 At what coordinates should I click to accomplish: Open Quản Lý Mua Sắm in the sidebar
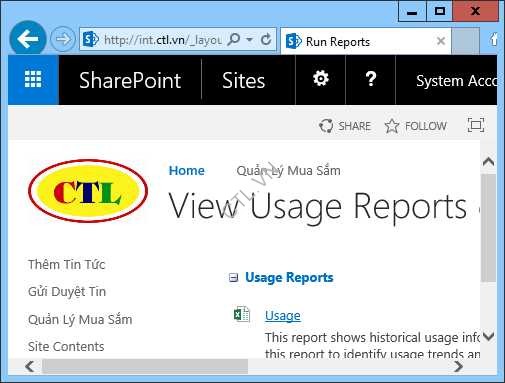80,319
